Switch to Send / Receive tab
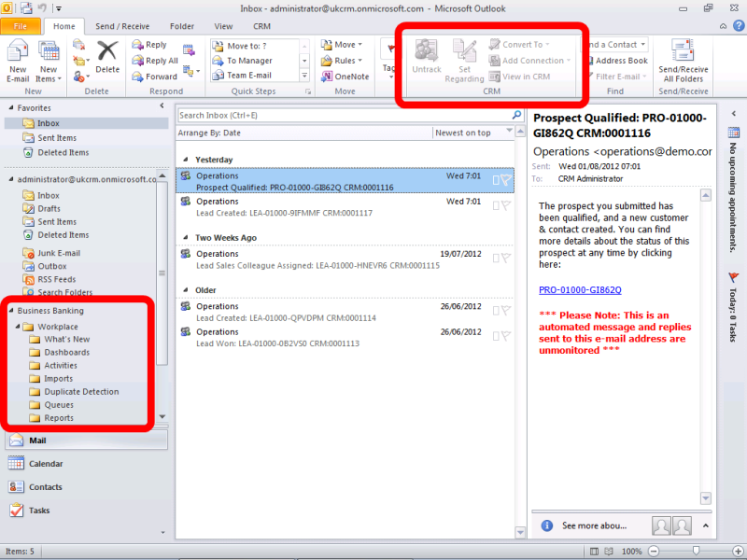The image size is (747, 560). pos(122,26)
